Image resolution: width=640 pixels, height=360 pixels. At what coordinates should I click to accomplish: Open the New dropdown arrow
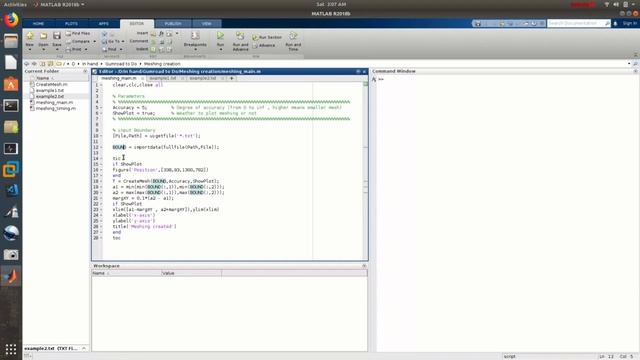click(30, 49)
